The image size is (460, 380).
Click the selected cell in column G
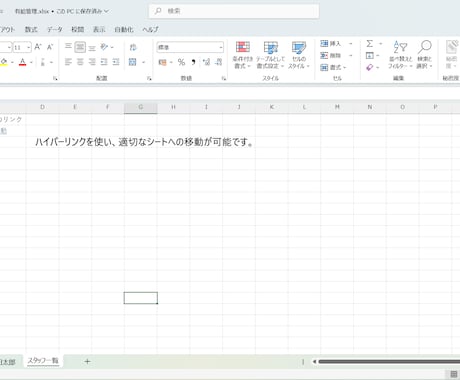coord(141,298)
